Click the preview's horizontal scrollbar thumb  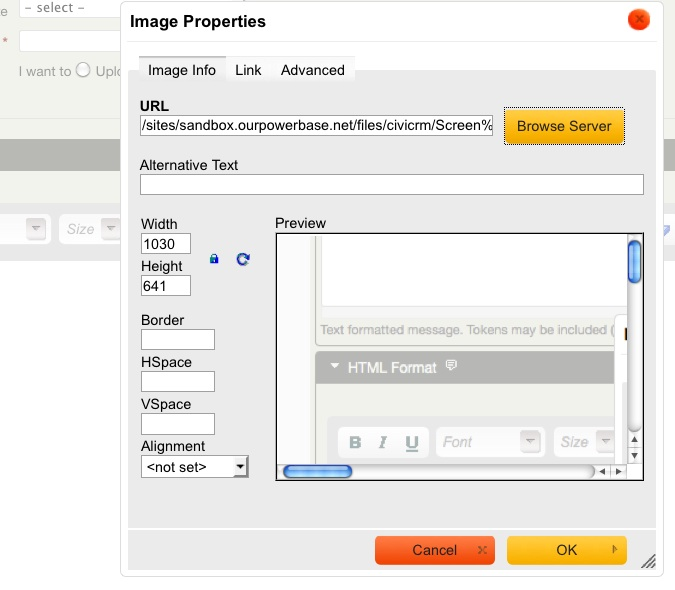317,471
